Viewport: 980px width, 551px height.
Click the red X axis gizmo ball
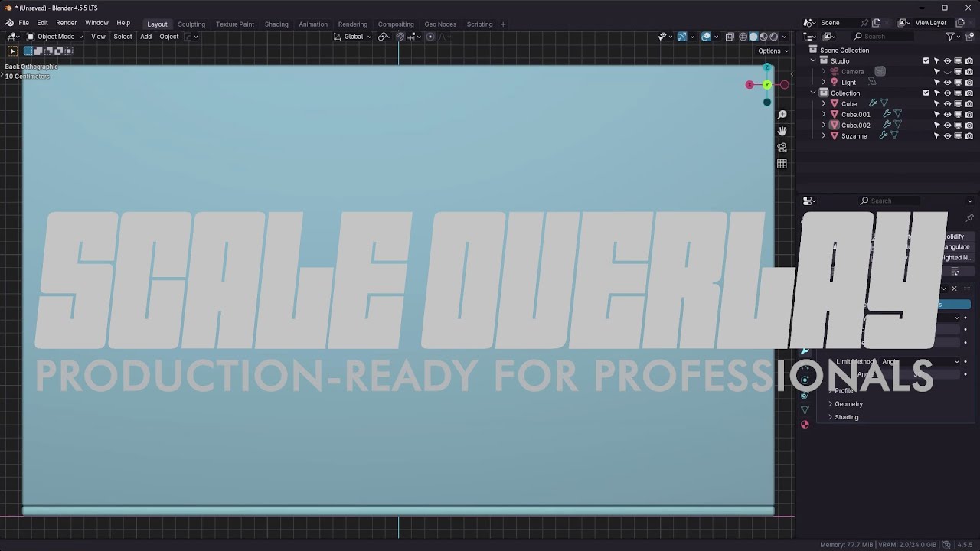pos(750,85)
